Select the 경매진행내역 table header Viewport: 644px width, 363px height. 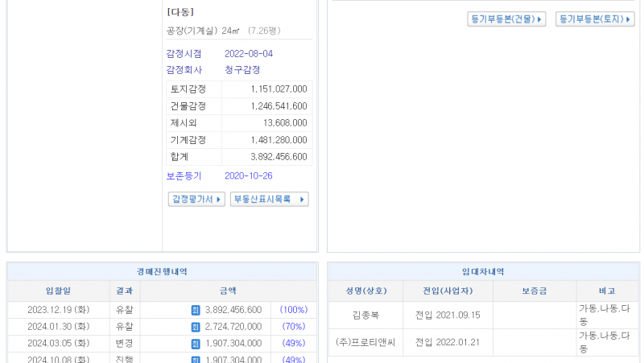162,272
